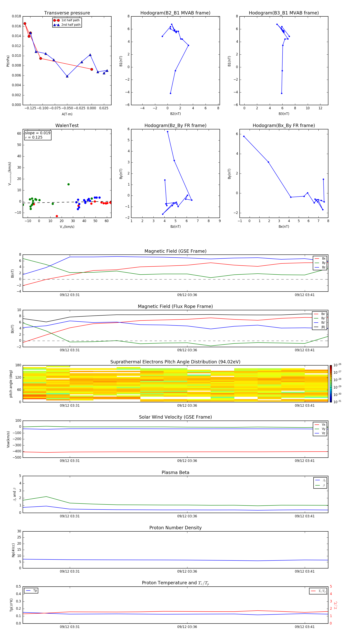
Task: Click 'Hodogram(Bz_By FR frame)' title
Action: (175, 125)
